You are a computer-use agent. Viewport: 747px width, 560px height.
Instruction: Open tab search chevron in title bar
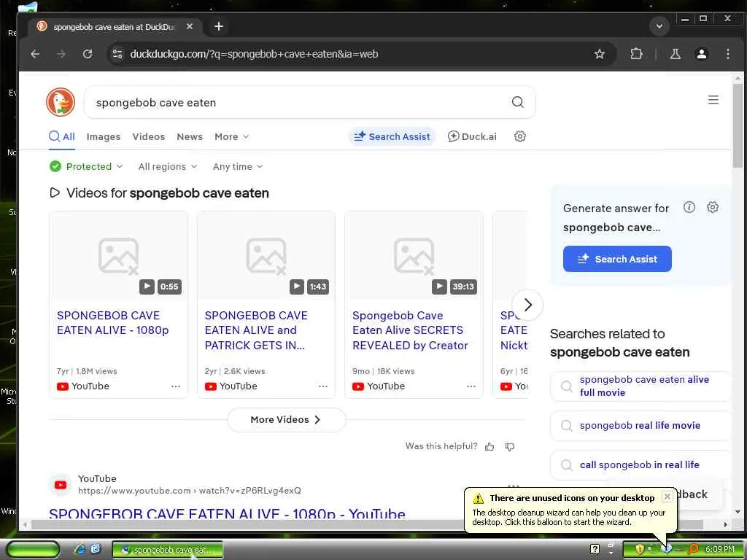click(x=659, y=26)
